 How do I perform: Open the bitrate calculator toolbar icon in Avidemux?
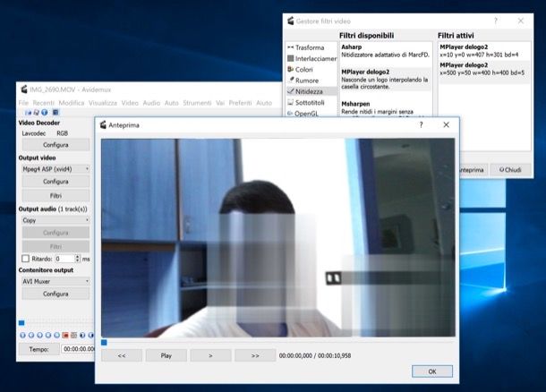click(x=55, y=113)
